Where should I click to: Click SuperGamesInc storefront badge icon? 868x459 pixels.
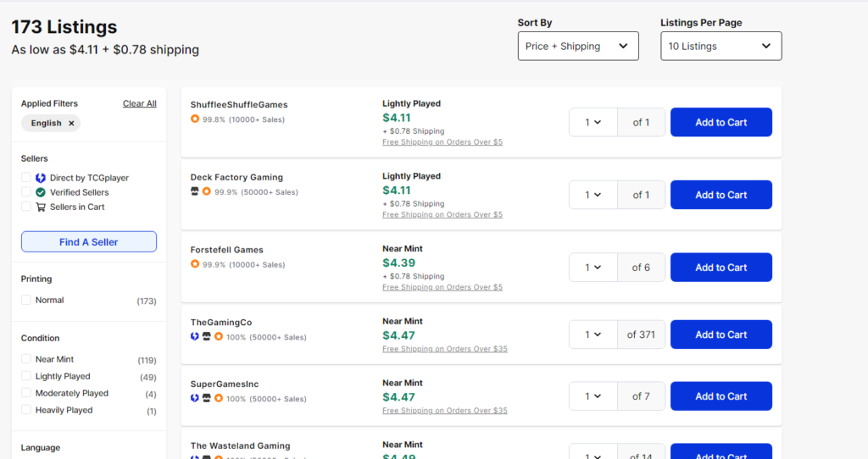tap(207, 398)
